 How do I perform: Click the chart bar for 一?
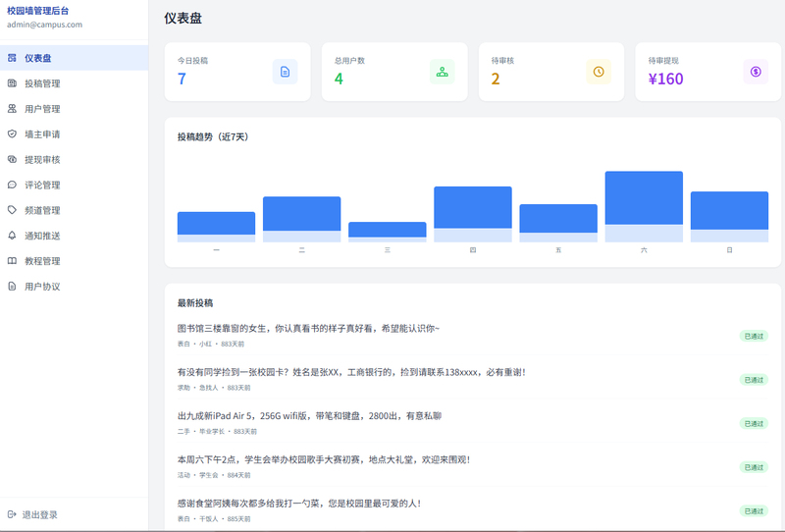click(x=216, y=227)
